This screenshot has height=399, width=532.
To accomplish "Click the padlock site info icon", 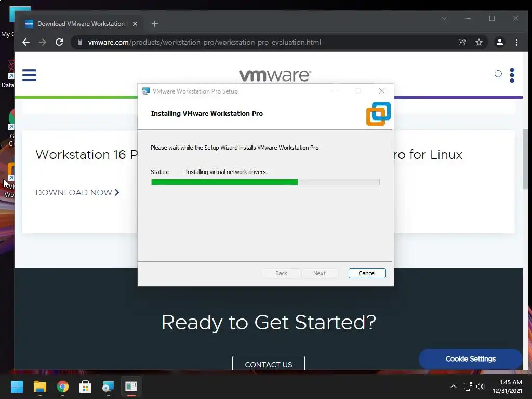I will [80, 42].
